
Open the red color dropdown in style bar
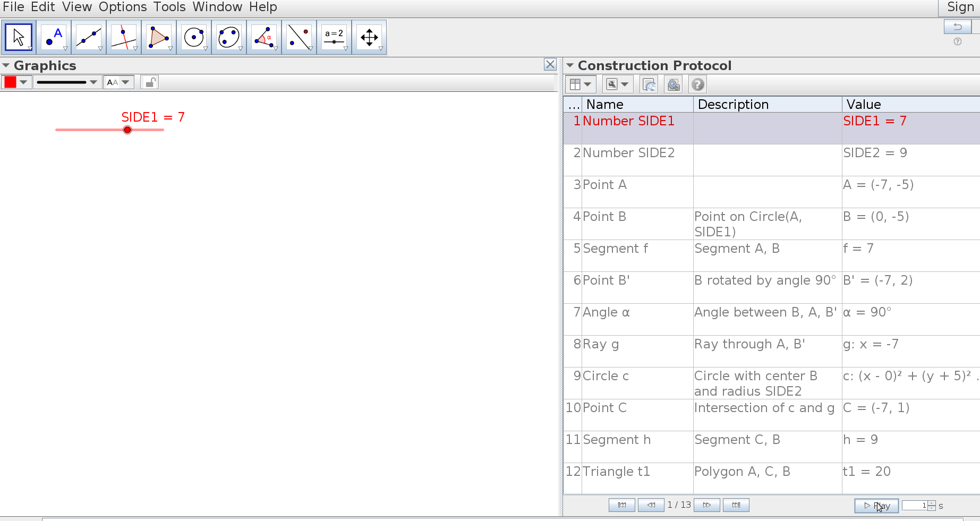pos(16,82)
